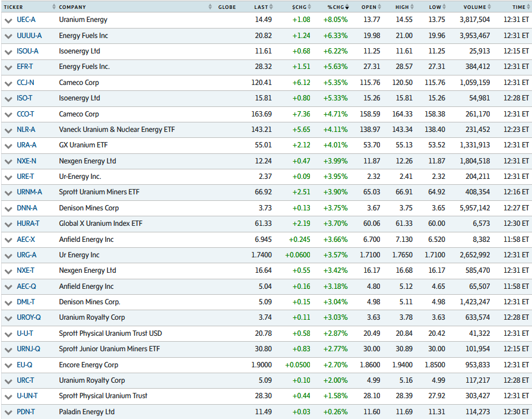Screen dimensions: 532x419
Task: Sort by Company column arrows
Action: (x=210, y=7)
